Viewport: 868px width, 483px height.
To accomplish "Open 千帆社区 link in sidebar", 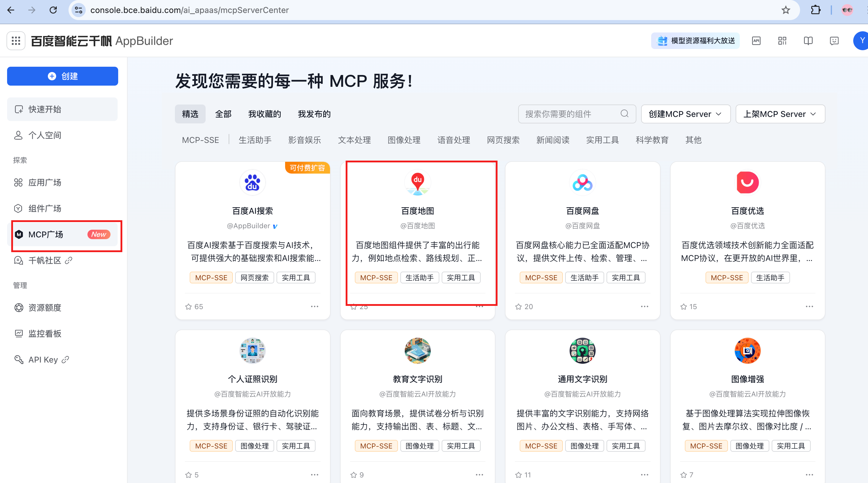I will point(45,260).
